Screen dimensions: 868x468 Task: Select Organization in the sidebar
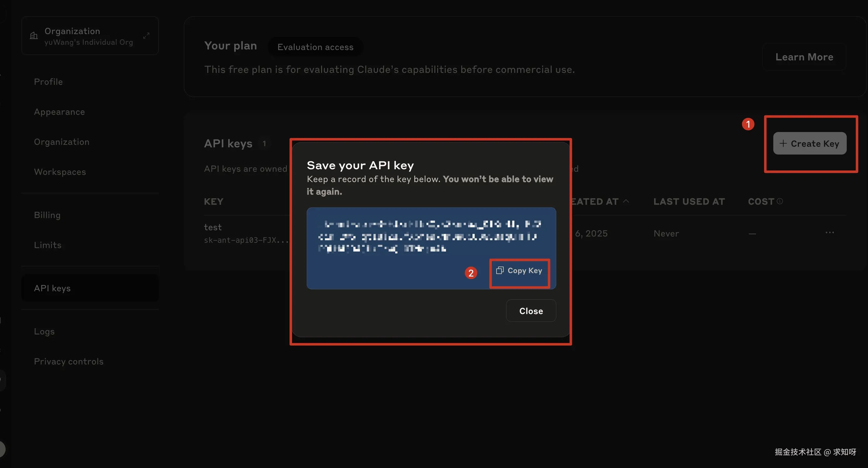tap(62, 142)
